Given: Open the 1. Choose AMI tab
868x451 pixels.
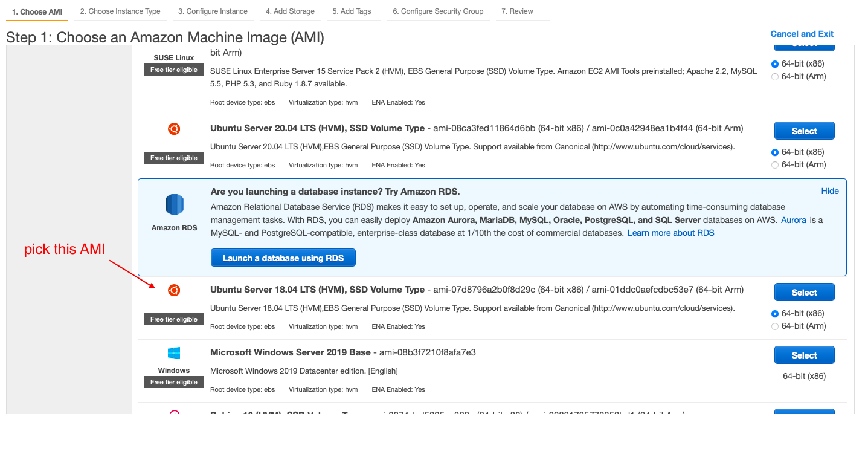Looking at the screenshot, I should (x=37, y=11).
